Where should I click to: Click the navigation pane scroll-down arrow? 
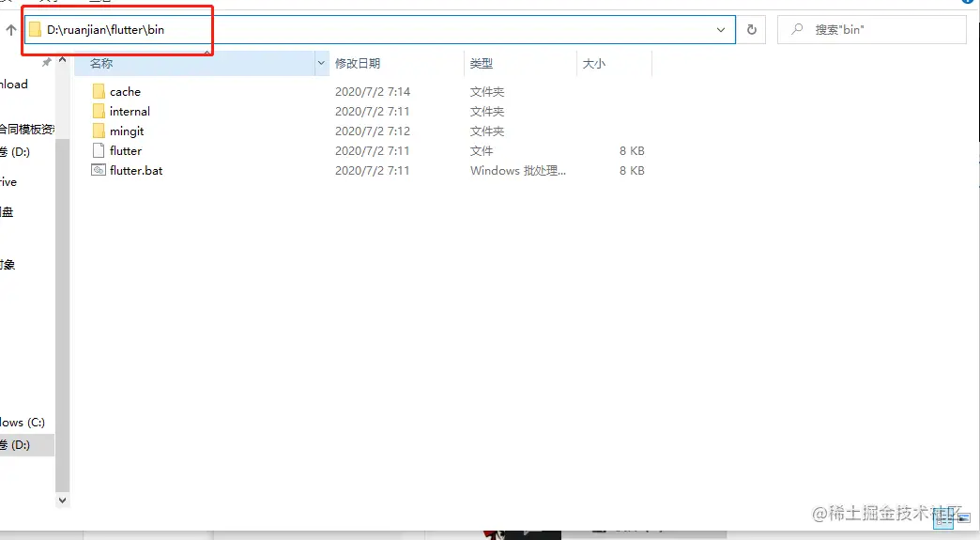point(62,500)
